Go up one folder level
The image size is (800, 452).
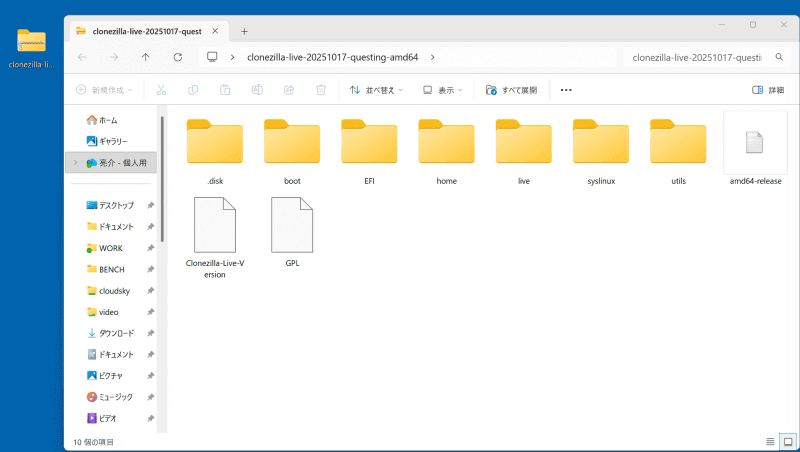145,57
